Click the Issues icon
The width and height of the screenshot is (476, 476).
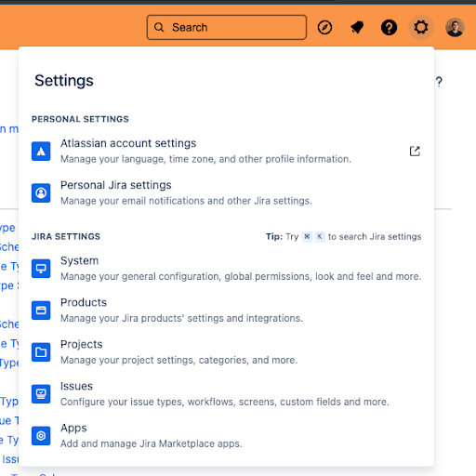coord(41,394)
